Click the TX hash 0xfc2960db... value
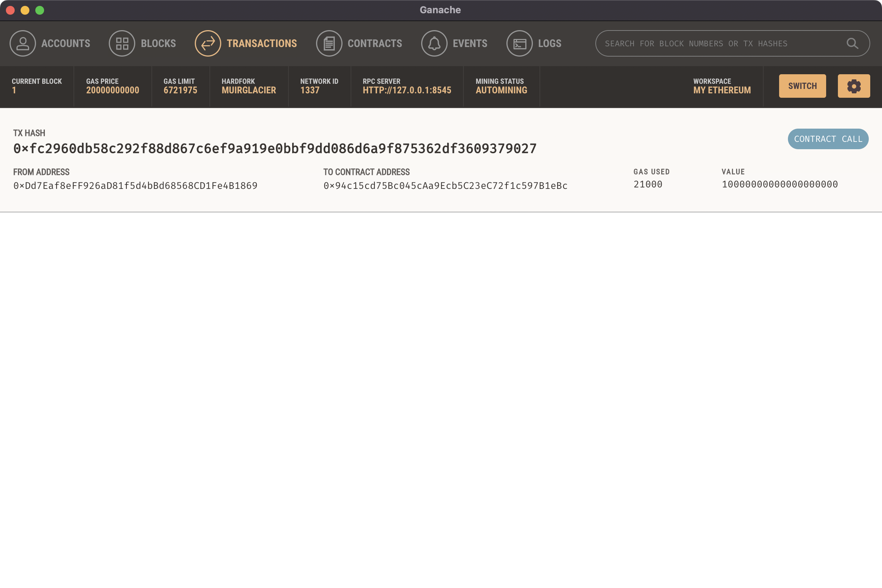 275,149
